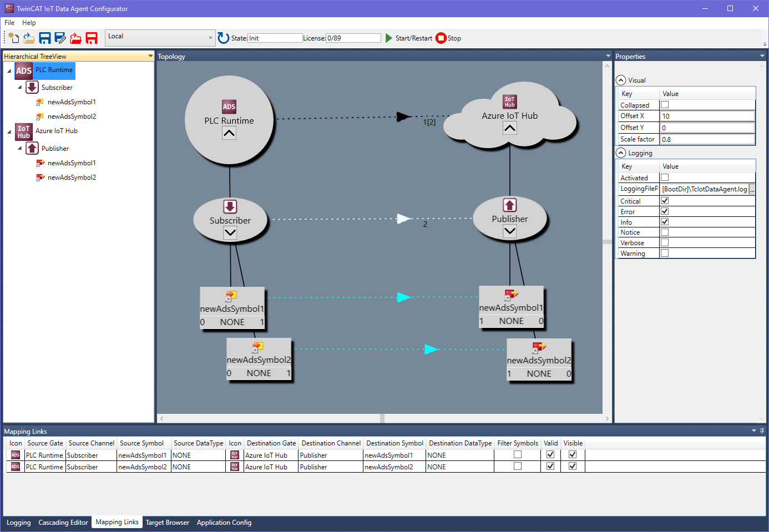Select the Publisher icon in the tree
This screenshot has height=532, width=769.
[32, 148]
